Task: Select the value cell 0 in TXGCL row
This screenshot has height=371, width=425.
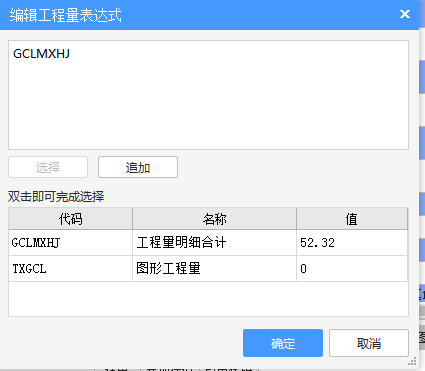Action: [x=352, y=269]
